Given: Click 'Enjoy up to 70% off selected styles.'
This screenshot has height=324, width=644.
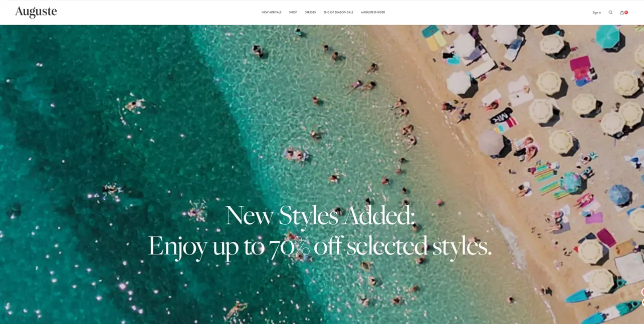Looking at the screenshot, I should coord(320,246).
